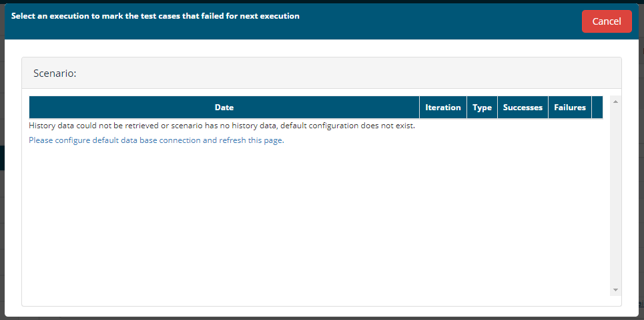Image resolution: width=644 pixels, height=320 pixels.
Task: Click the partially hidden underlined link behind the dialog
Action: 641,303
